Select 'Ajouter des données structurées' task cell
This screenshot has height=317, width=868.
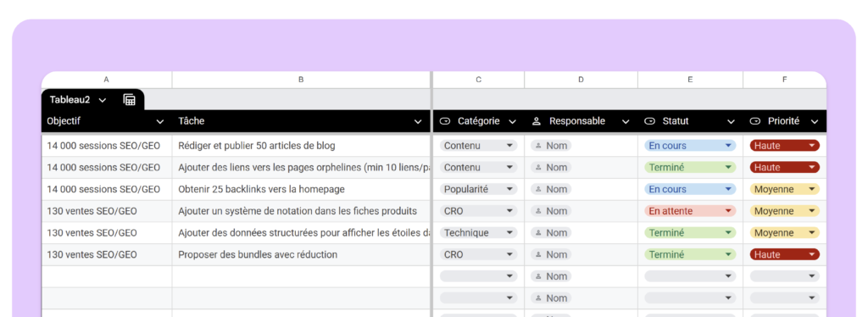[x=301, y=233]
